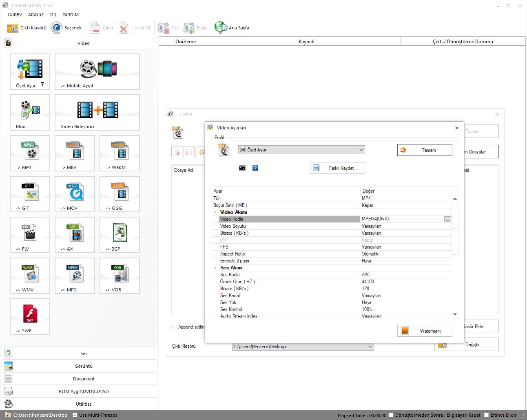Image resolution: width=527 pixels, height=420 pixels.
Task: Click the Değiştir button
Action: pyautogui.click(x=467, y=344)
